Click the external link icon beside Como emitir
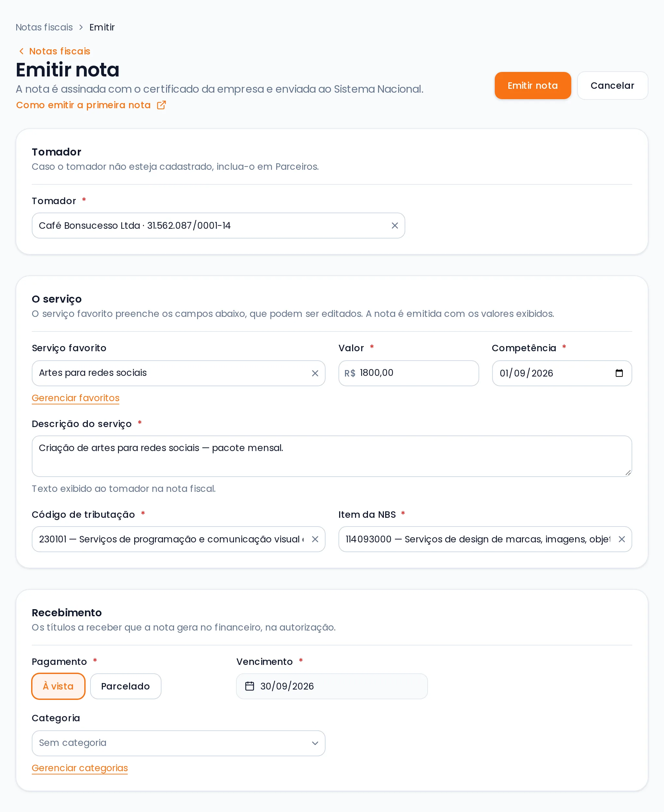The image size is (664, 812). (x=161, y=105)
